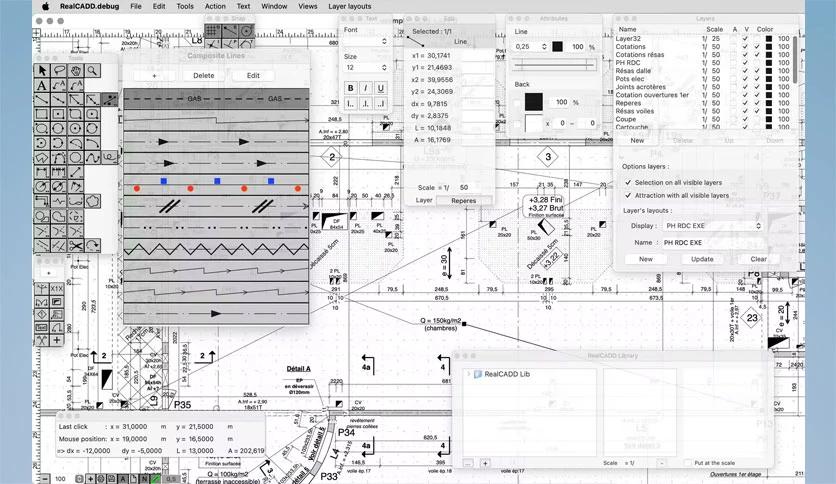
Task: Select the Joints acrotères layer row
Action: (703, 87)
